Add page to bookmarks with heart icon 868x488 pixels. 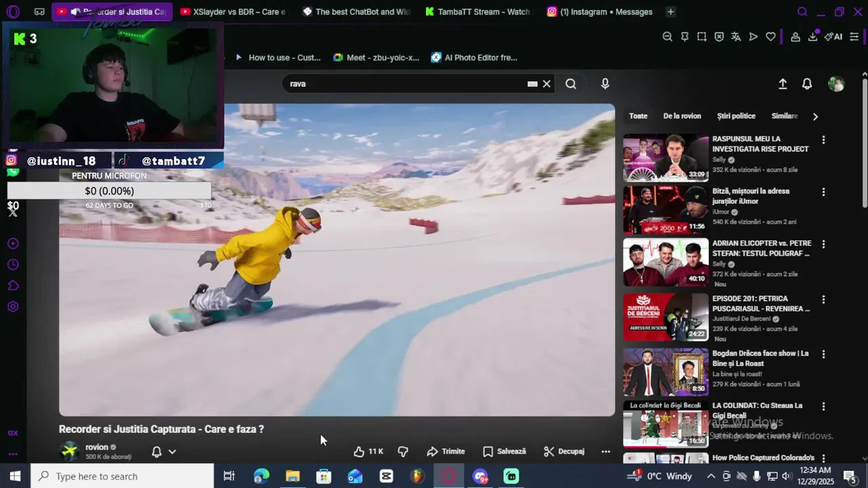(x=770, y=37)
